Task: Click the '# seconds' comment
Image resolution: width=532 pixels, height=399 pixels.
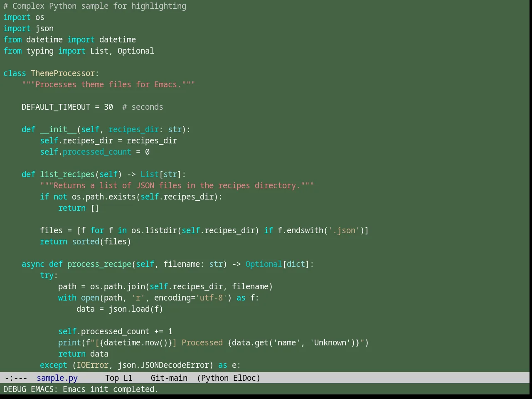Action: coord(143,107)
